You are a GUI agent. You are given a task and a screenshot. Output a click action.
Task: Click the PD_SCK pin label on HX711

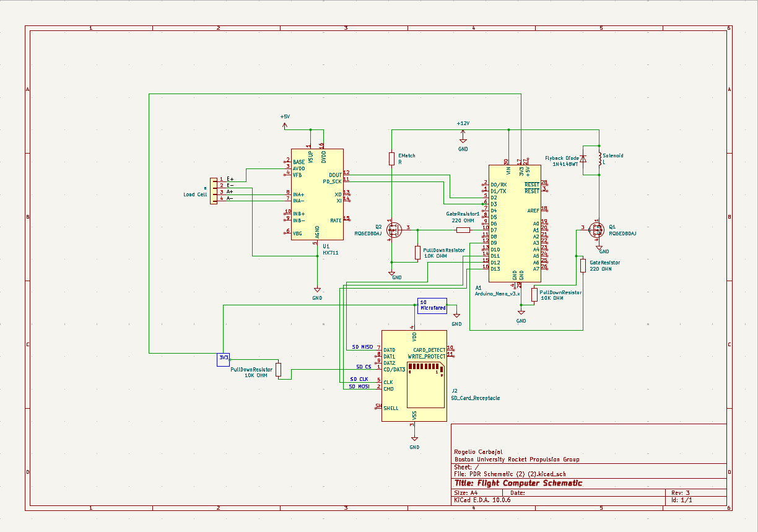point(332,181)
